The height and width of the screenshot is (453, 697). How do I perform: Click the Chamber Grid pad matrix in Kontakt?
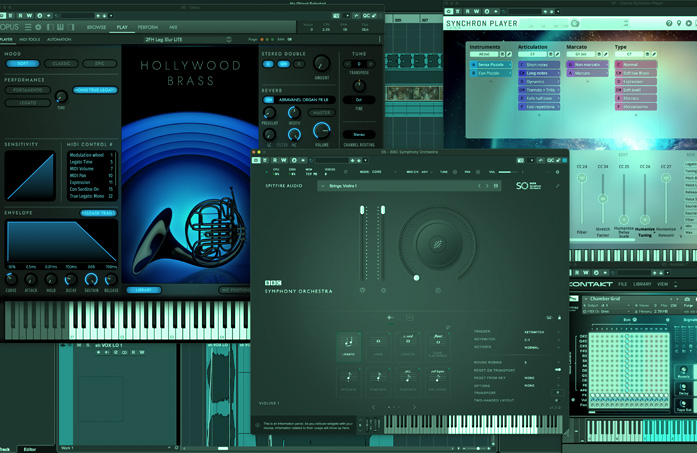(x=629, y=369)
